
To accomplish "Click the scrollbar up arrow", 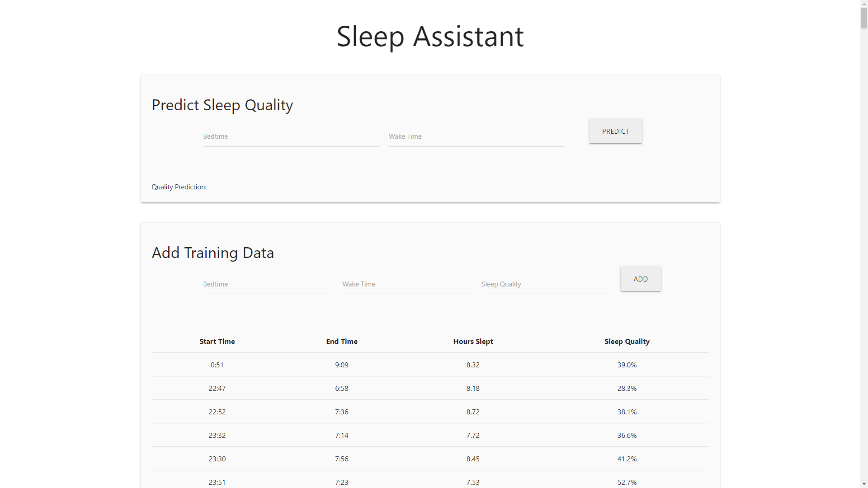I will click(864, 3).
